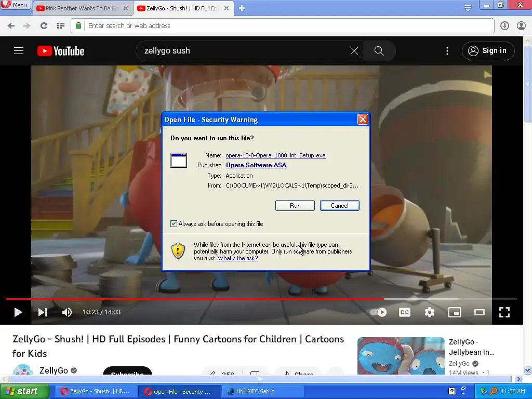Open the downloads icon
This screenshot has width=532, height=399.
click(504, 26)
